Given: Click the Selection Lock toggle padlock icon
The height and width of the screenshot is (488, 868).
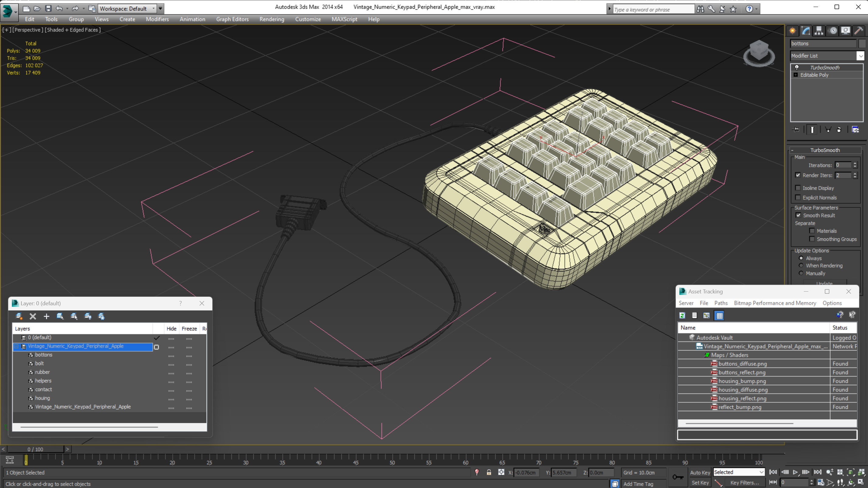Looking at the screenshot, I should (x=489, y=472).
